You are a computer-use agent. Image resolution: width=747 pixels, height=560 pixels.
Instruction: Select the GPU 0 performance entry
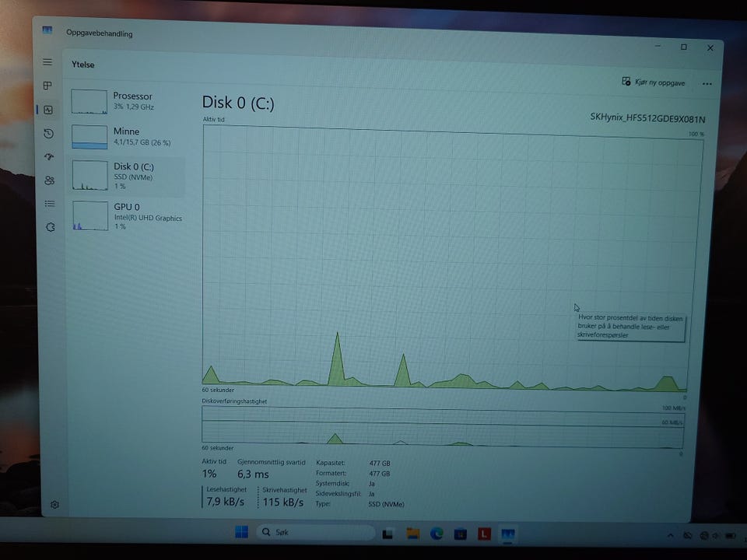point(128,216)
